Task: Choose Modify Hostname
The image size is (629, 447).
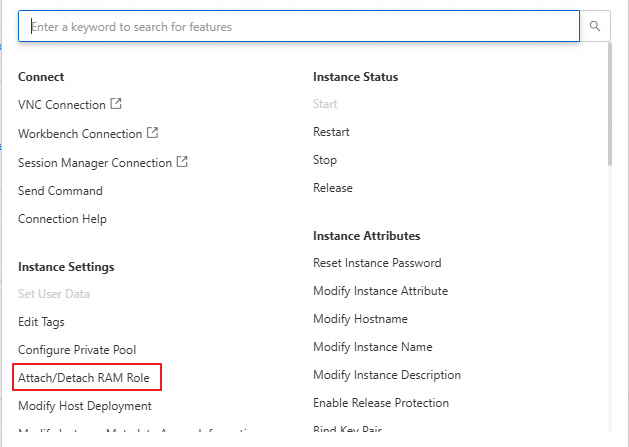Action: click(x=360, y=319)
